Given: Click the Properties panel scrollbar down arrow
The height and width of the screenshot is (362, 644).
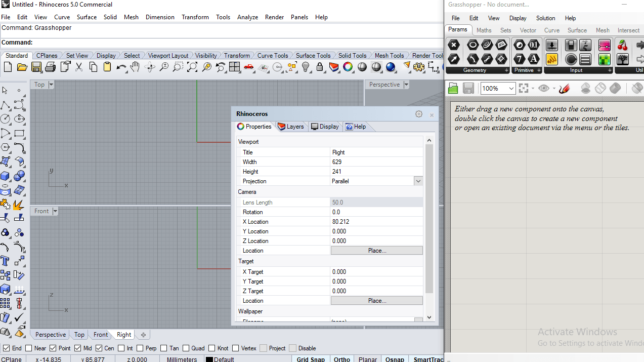Looking at the screenshot, I should pyautogui.click(x=429, y=317).
